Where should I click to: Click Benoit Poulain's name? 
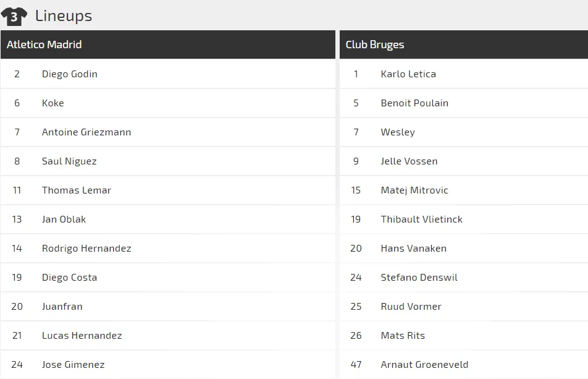(414, 103)
